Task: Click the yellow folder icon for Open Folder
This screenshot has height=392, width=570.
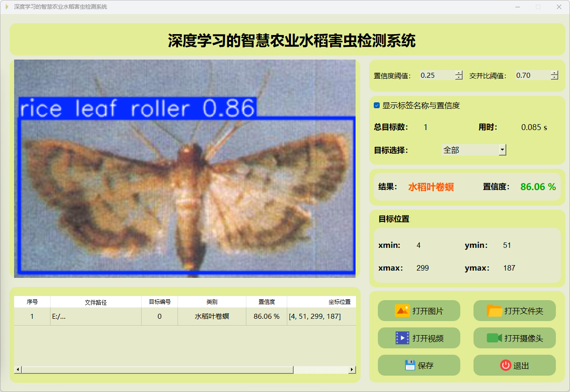Action: (x=494, y=311)
